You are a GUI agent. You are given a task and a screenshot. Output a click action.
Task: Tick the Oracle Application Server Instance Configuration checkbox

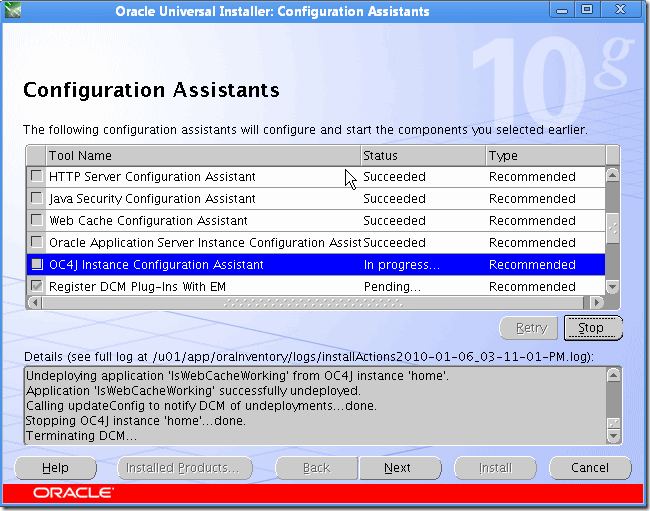pyautogui.click(x=37, y=242)
